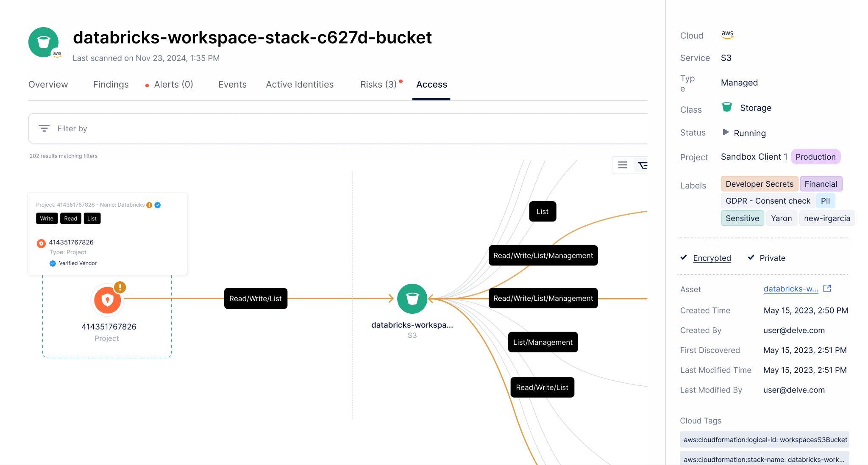Click the Financial label

click(x=821, y=184)
